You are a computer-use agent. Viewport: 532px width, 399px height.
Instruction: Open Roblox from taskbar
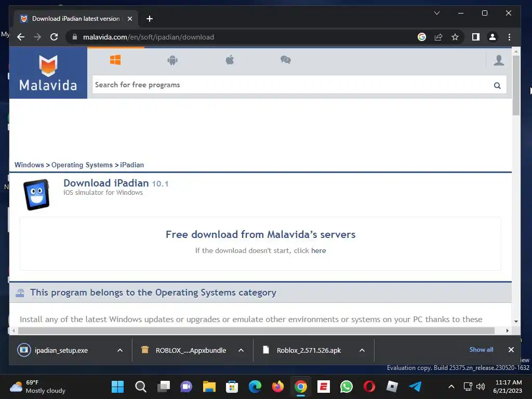pos(392,387)
